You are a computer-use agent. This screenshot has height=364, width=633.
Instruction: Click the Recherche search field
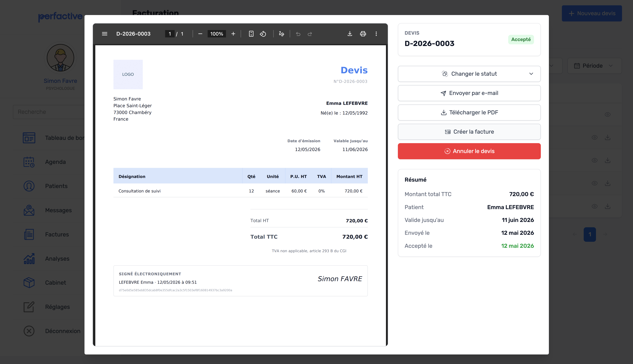[49, 112]
